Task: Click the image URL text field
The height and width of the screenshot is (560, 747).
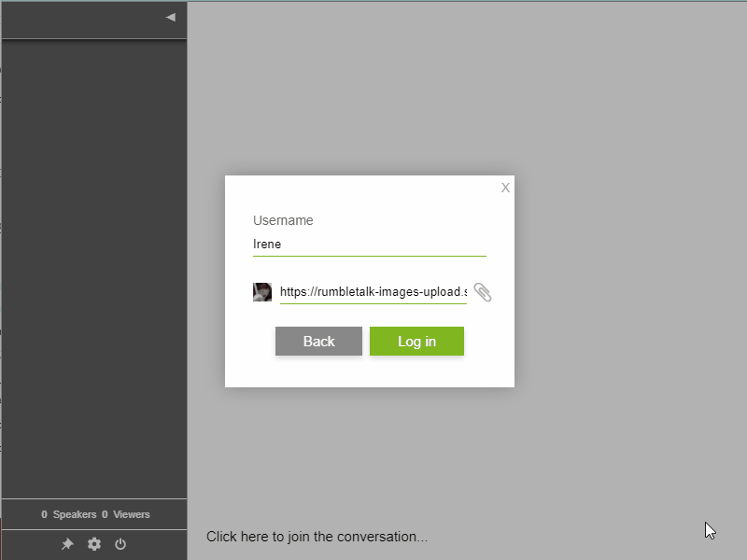Action: pyautogui.click(x=373, y=292)
